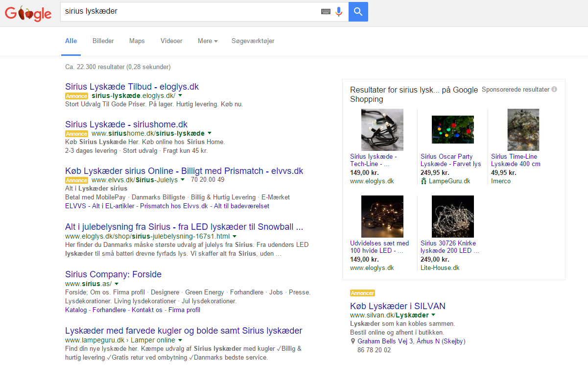Select the Videoer tab
Viewport: 588px width, 365px height.
[x=171, y=41]
